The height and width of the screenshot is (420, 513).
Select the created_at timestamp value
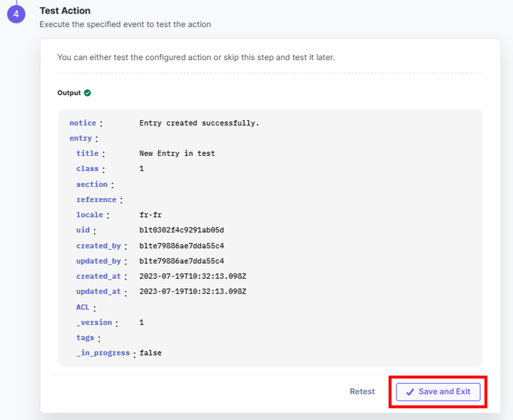[x=193, y=276]
